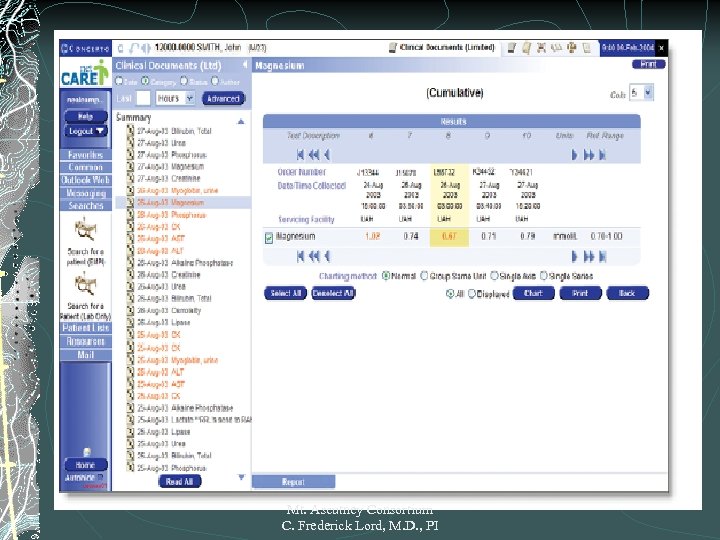This screenshot has height=540, width=720.
Task: Click document icon beside 27-Aug-03 Urea
Action: [130, 143]
